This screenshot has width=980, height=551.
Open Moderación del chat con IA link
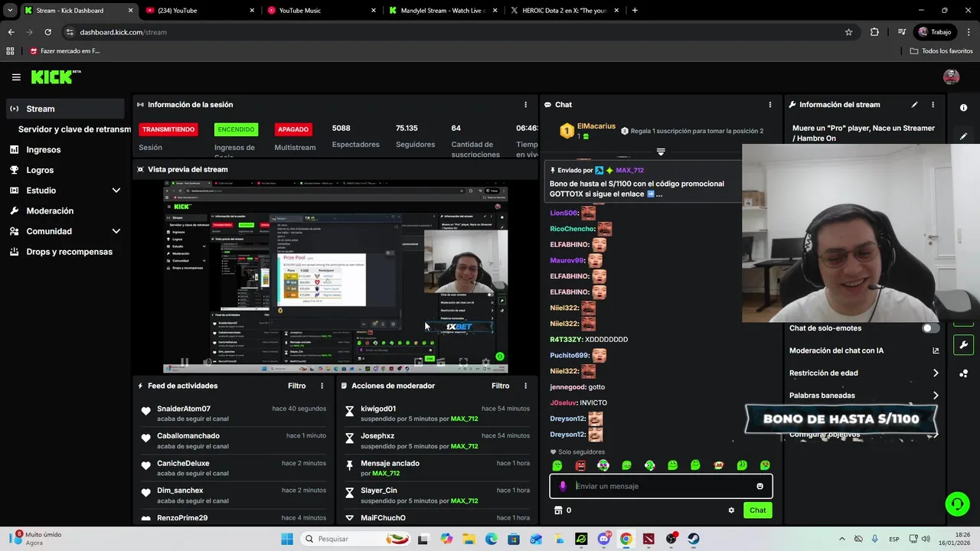(864, 350)
